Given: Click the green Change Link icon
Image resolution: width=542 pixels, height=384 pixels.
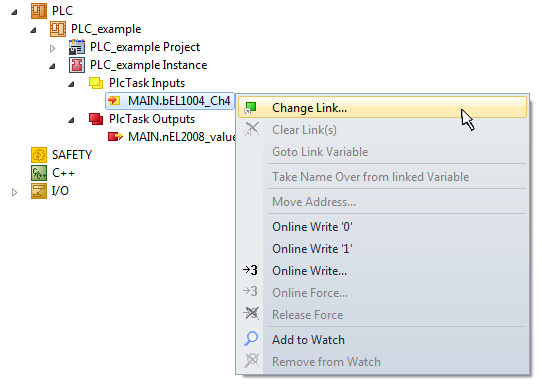Looking at the screenshot, I should (x=250, y=108).
